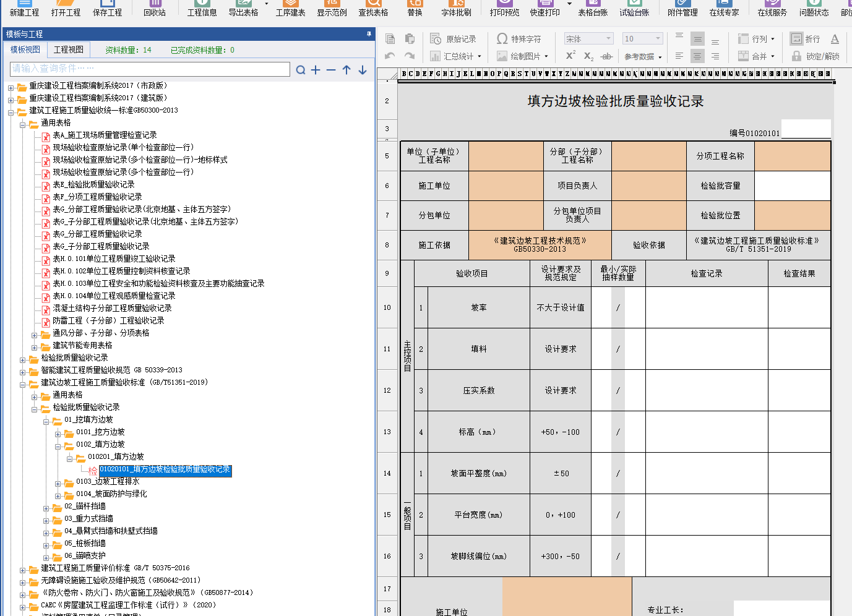Viewport: 852px width, 616px height.
Task: Collapse the 通用表格 folder under GB50300-2013
Action: coord(22,125)
